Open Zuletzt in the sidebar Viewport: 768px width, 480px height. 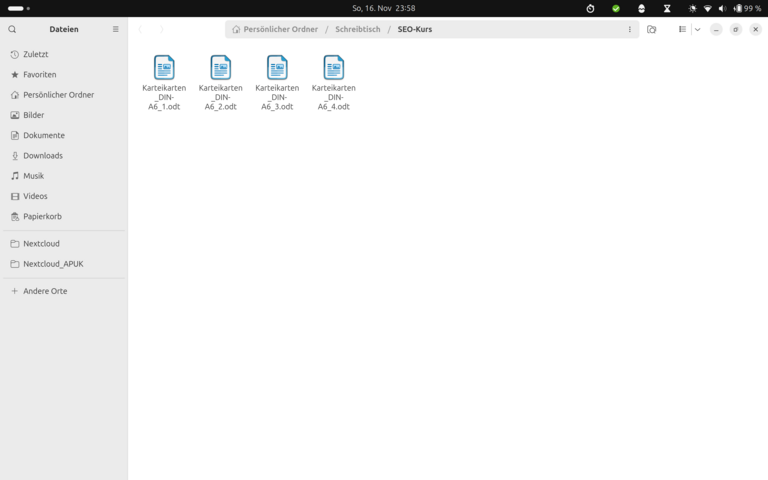[x=36, y=54]
